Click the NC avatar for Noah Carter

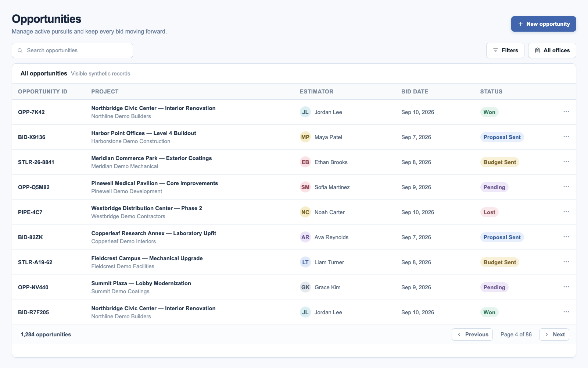click(x=305, y=212)
